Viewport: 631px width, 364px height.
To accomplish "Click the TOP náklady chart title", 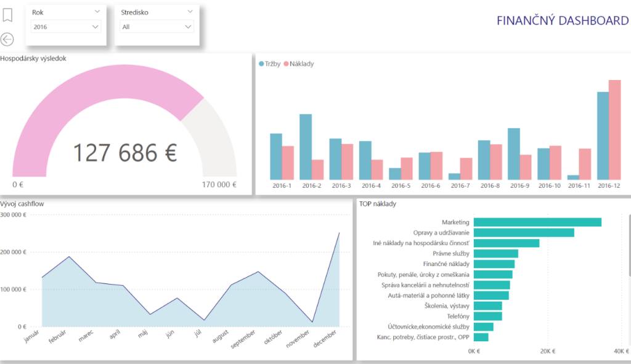I will click(x=378, y=203).
